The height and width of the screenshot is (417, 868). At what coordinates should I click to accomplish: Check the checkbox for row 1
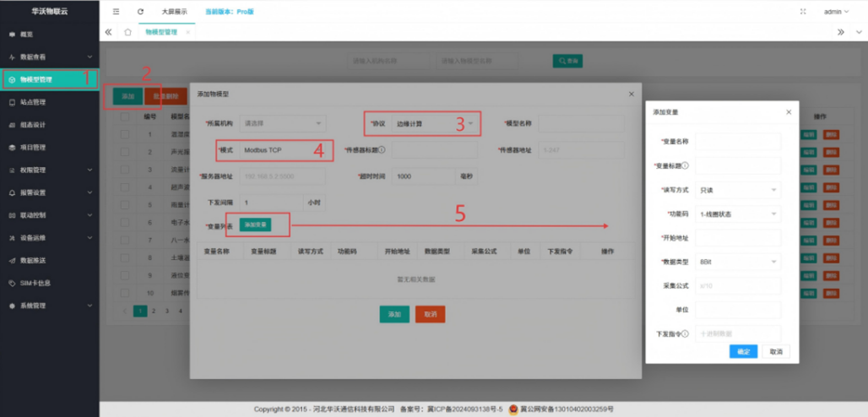tap(125, 134)
